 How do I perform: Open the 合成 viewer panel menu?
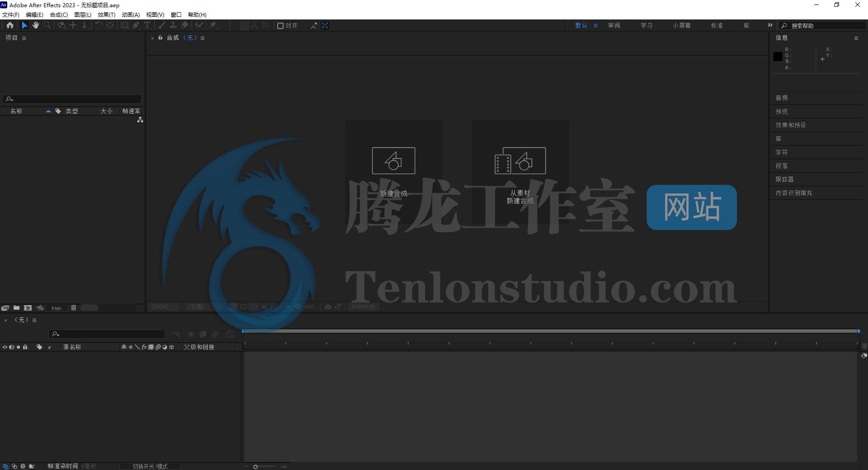click(203, 38)
